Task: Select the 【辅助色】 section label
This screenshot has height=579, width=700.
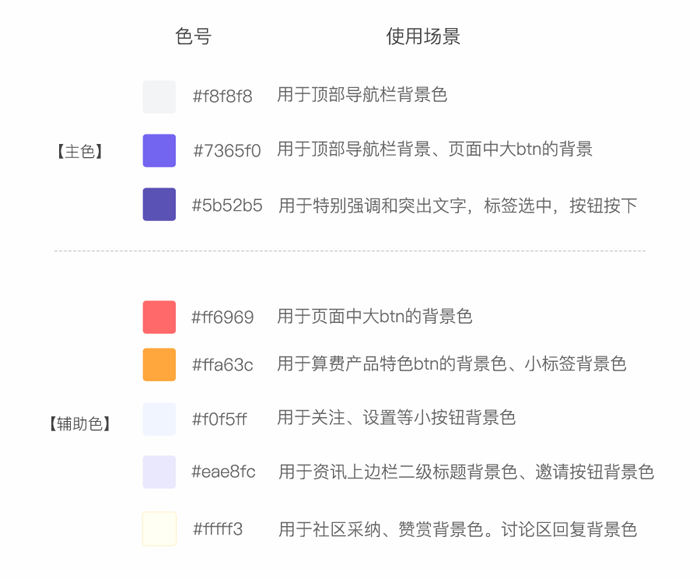Action: click(x=79, y=423)
